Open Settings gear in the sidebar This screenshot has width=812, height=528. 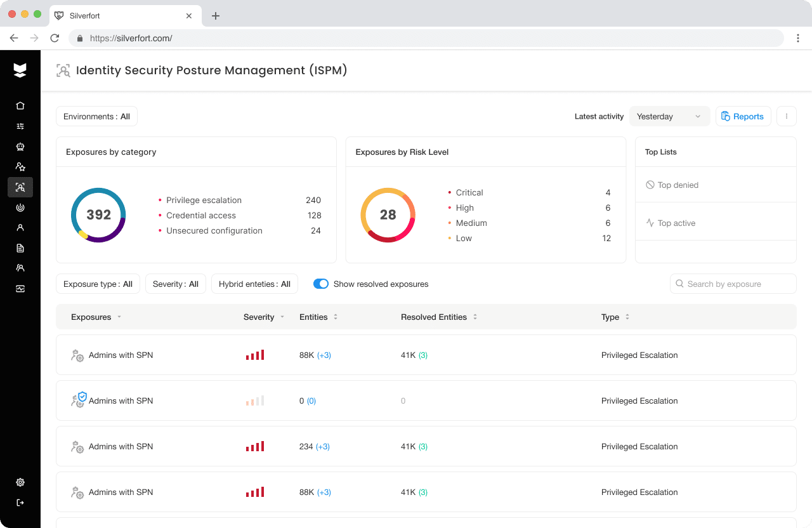(20, 482)
